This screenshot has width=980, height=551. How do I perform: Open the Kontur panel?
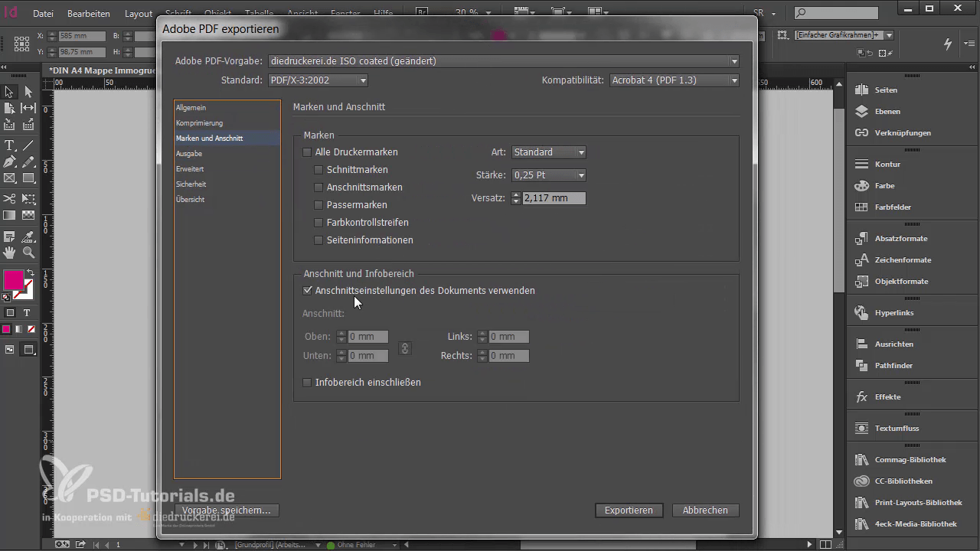(x=887, y=165)
